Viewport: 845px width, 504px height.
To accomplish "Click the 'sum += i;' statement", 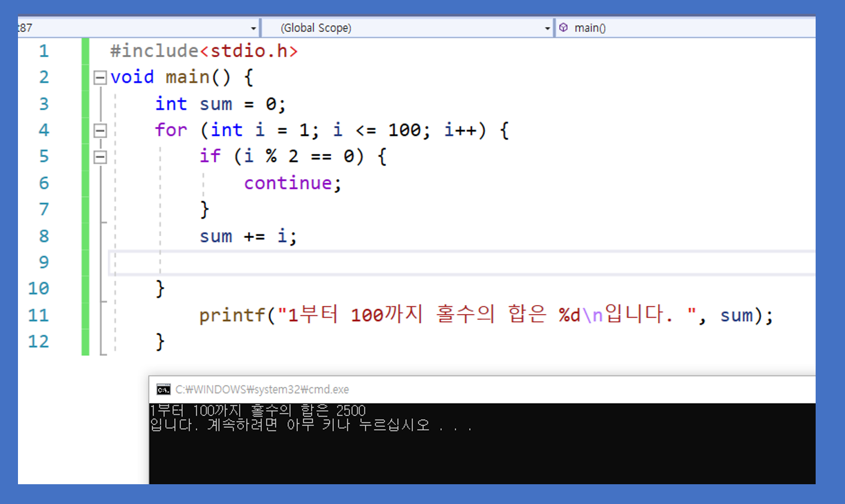I will click(x=248, y=236).
